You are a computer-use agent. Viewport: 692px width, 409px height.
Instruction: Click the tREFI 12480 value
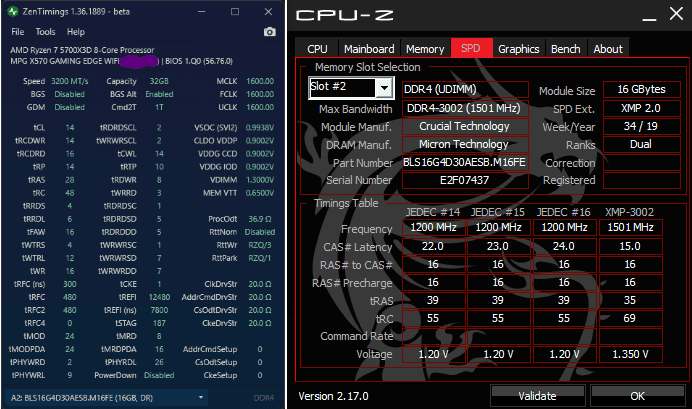click(x=159, y=297)
